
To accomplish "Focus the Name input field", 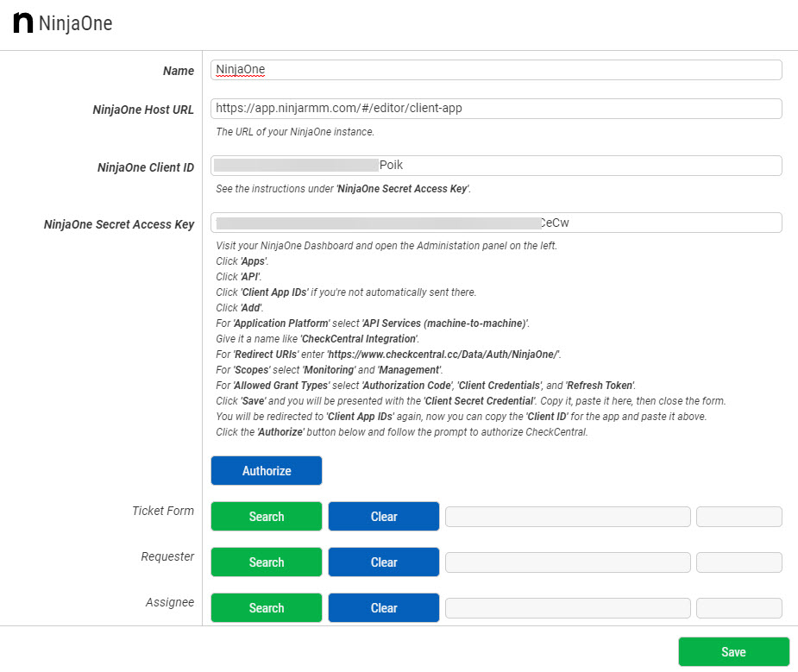I will [496, 70].
